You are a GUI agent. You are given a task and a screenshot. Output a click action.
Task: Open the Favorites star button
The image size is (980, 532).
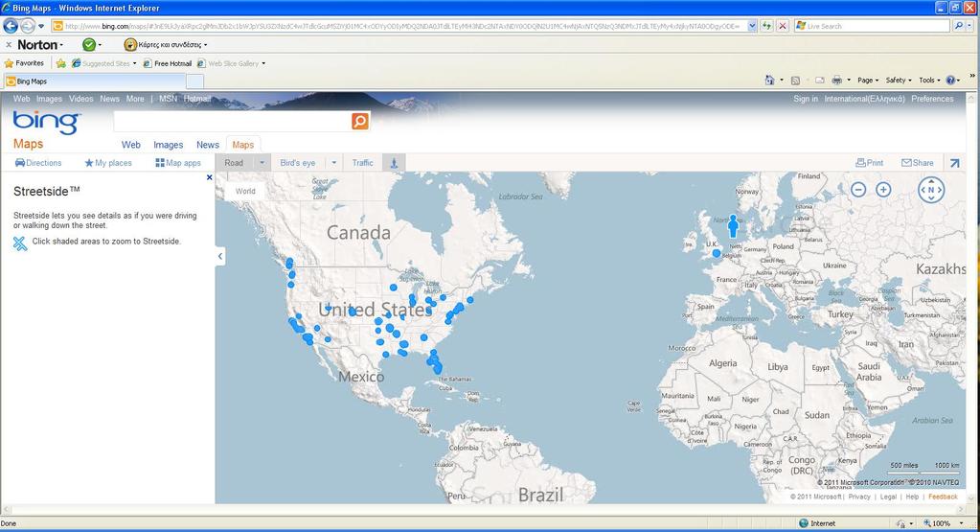point(24,63)
